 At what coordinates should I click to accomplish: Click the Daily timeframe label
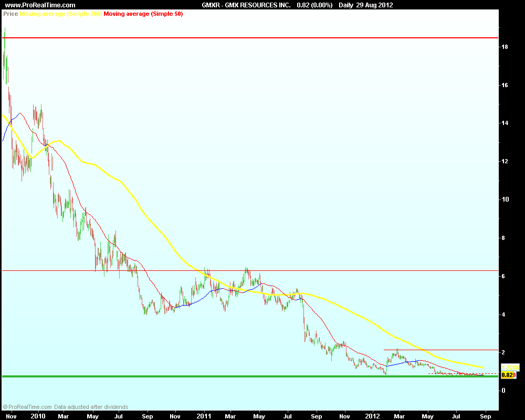point(346,5)
